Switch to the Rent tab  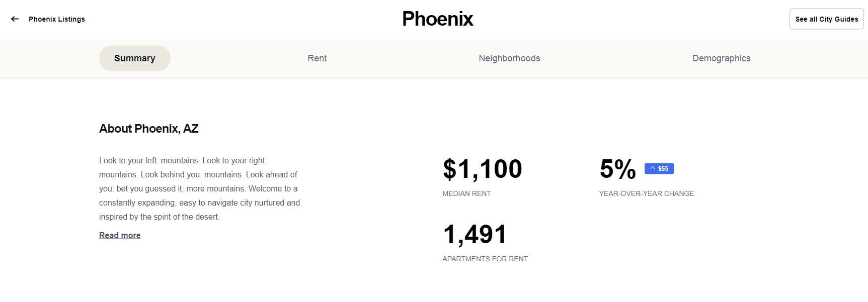click(x=317, y=58)
